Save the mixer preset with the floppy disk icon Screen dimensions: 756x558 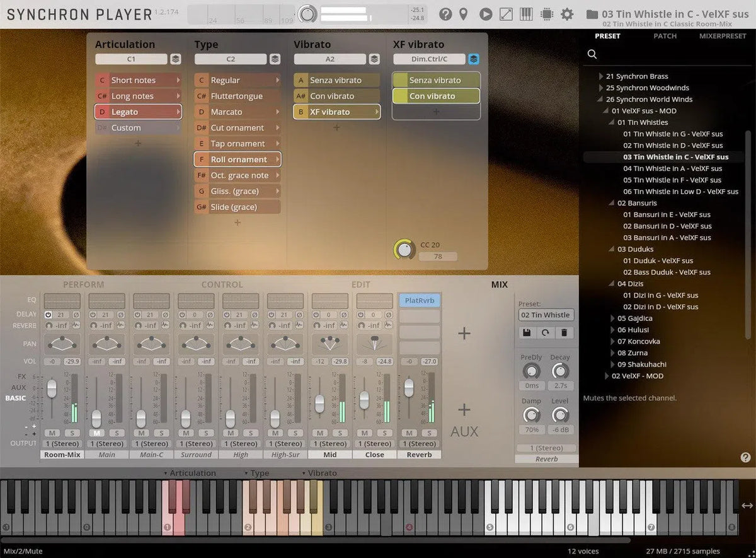[x=527, y=332]
